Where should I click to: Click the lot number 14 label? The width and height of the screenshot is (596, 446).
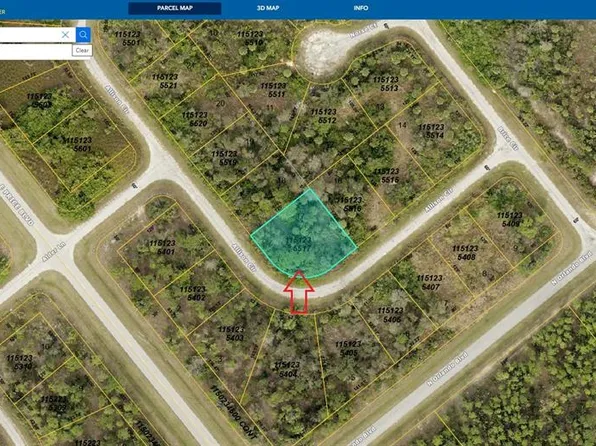tap(402, 125)
